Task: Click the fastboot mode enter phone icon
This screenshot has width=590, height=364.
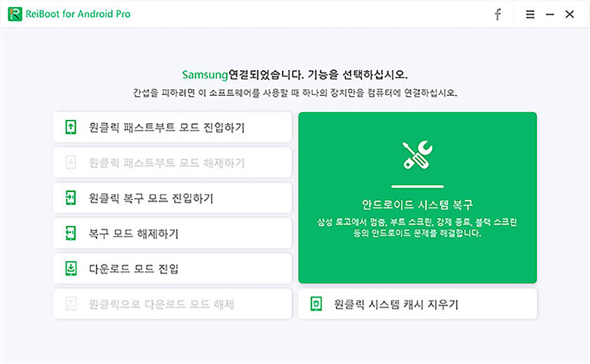Action: 71,127
